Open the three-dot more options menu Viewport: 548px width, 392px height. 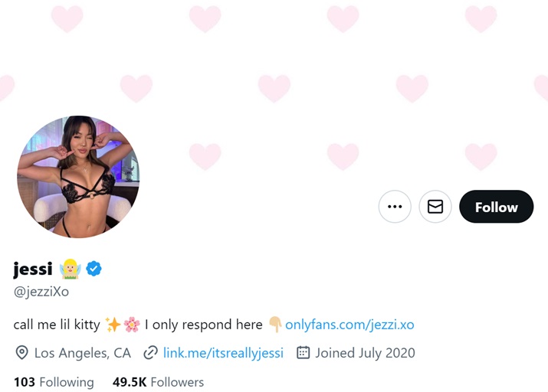click(395, 207)
